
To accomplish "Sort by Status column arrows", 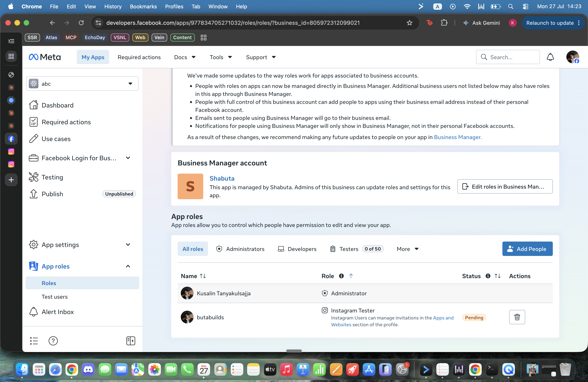I will point(498,276).
